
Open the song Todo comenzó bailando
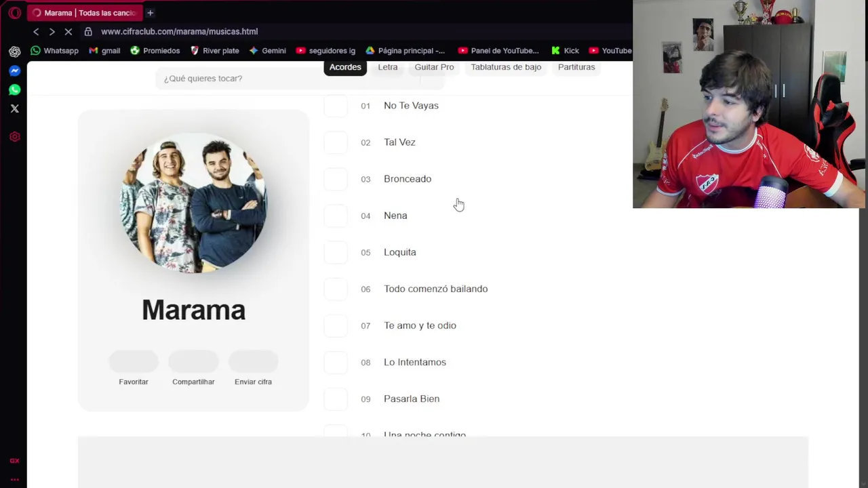pyautogui.click(x=435, y=289)
